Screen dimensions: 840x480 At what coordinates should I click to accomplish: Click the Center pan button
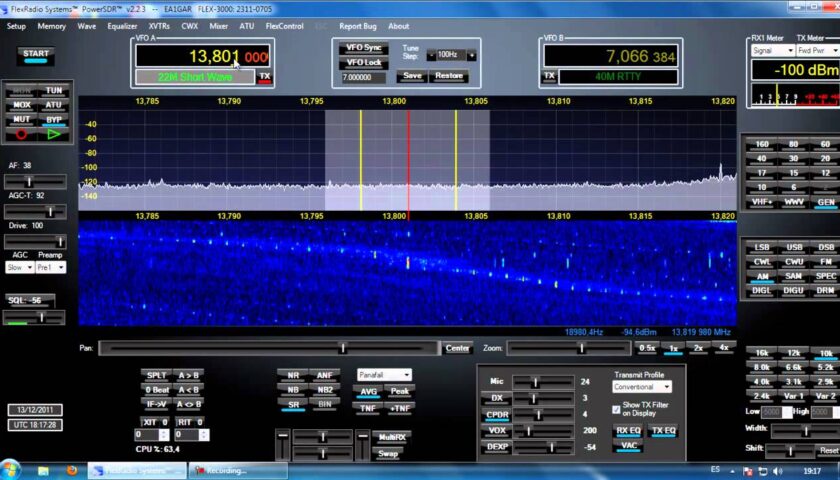pos(458,348)
